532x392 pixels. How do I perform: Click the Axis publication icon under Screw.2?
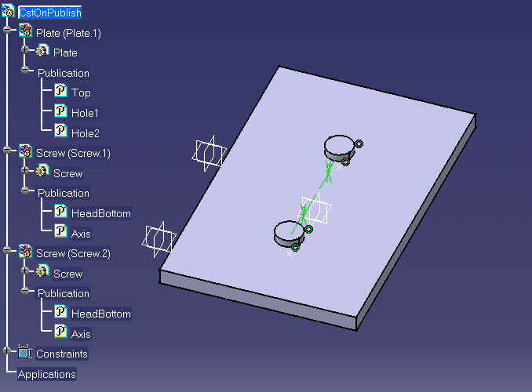60,333
